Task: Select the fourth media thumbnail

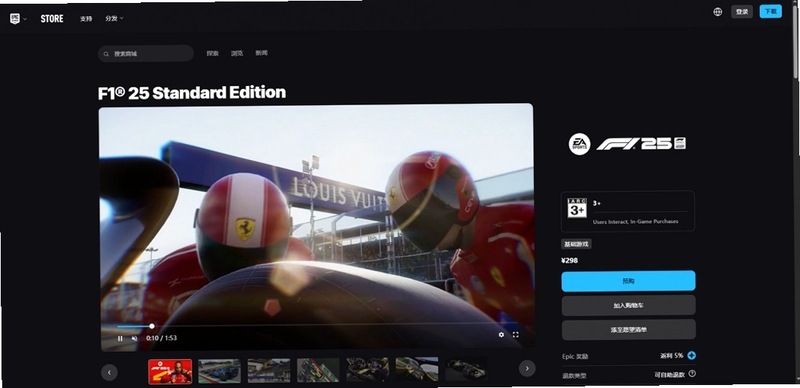Action: [318, 370]
